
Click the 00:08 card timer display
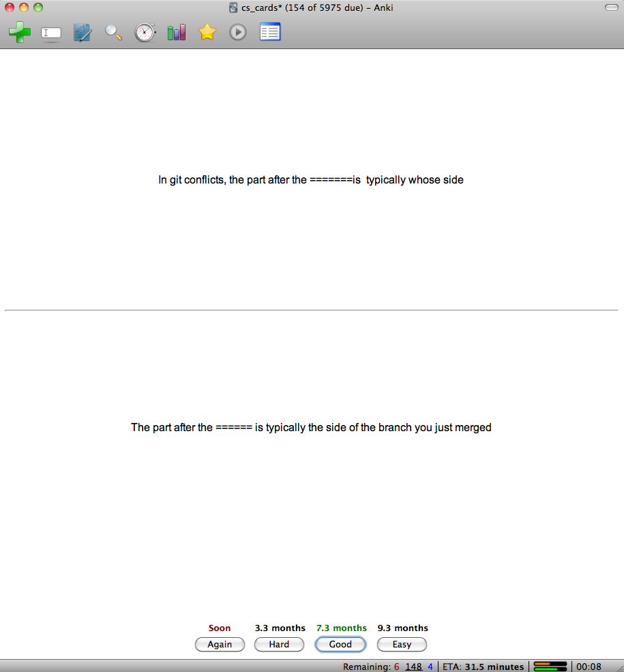(x=589, y=667)
